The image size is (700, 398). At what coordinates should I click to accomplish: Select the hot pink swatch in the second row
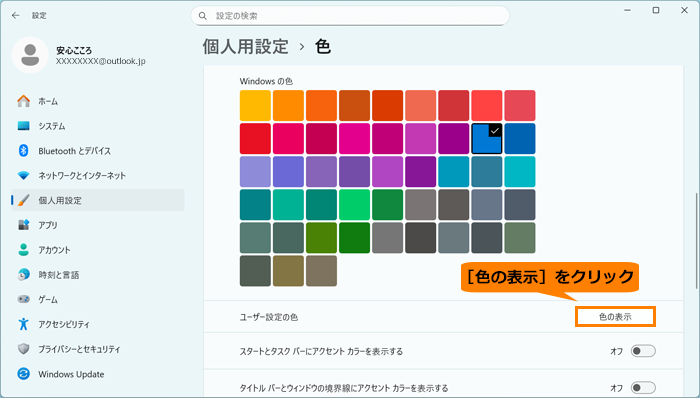point(354,139)
